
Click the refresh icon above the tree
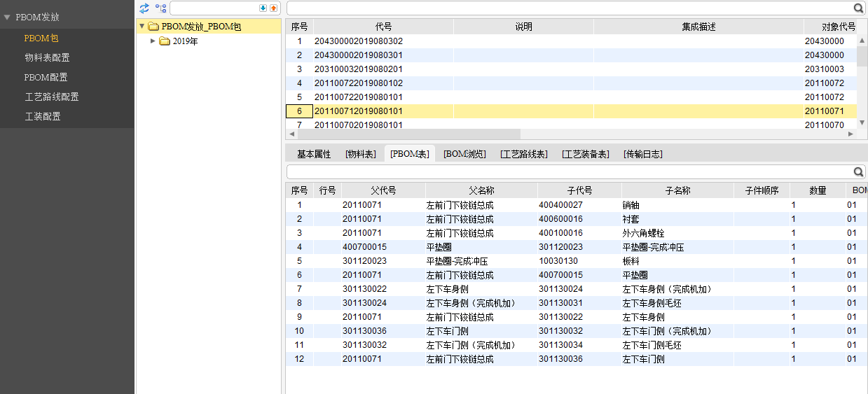(x=144, y=8)
